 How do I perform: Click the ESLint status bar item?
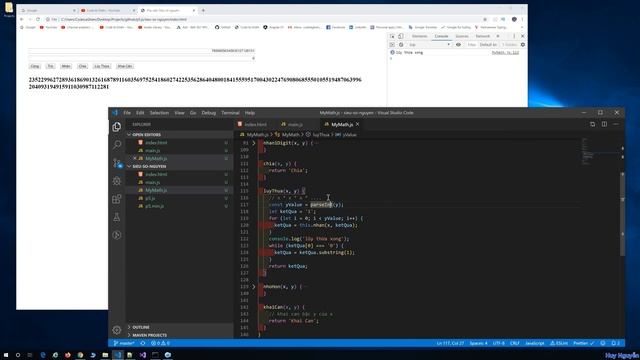[559, 343]
